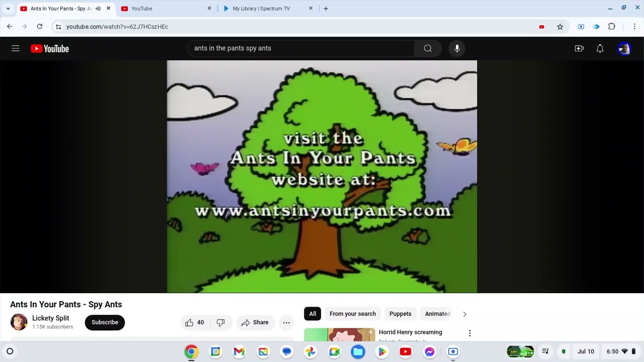Mute the Ants In Your Pants tab audio
The image size is (644, 362).
click(98, 9)
